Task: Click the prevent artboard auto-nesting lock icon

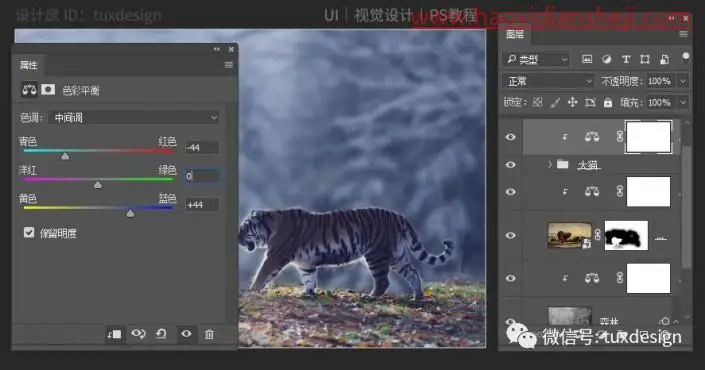Action: coord(590,103)
